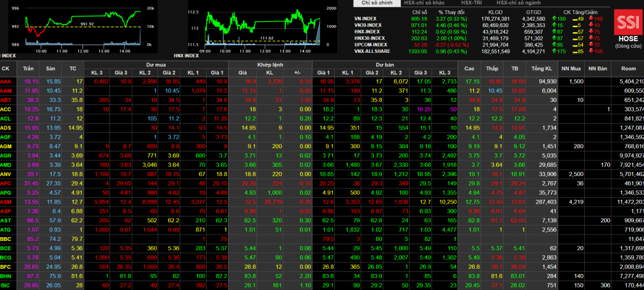Screen dimensions: 644x290
Task: Click the red down arrow in VN-INDEX row
Action: (x=591, y=19)
